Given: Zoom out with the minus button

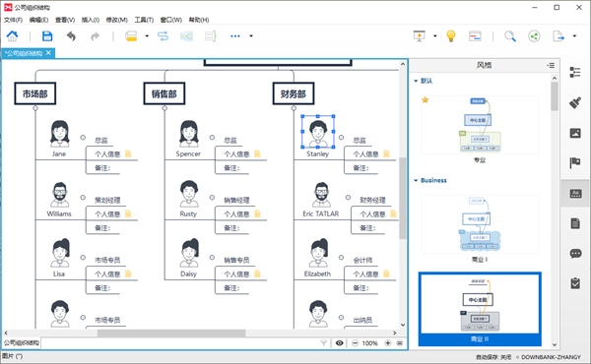Looking at the screenshot, I should 355,343.
